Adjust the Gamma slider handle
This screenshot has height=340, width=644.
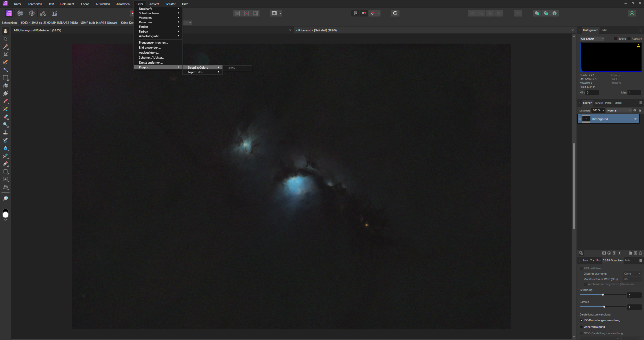pyautogui.click(x=604, y=307)
